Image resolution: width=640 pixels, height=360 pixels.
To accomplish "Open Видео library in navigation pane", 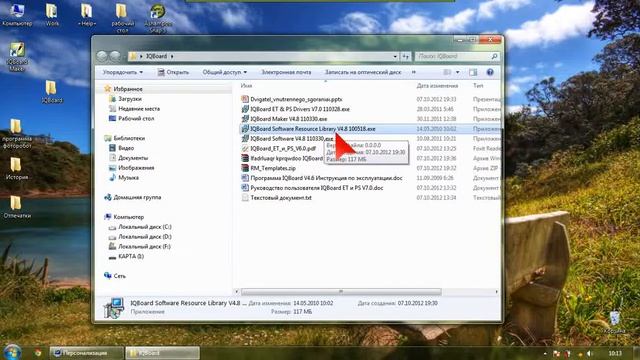I will (x=126, y=148).
